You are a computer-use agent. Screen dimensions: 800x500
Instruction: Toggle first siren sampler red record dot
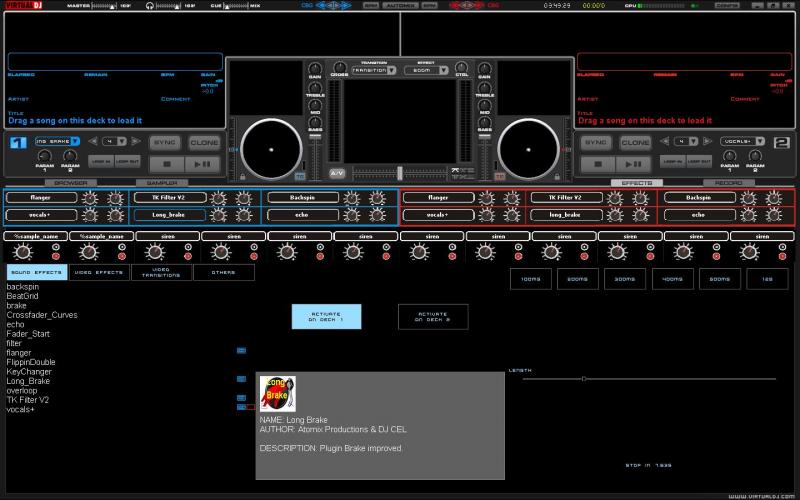point(188,256)
